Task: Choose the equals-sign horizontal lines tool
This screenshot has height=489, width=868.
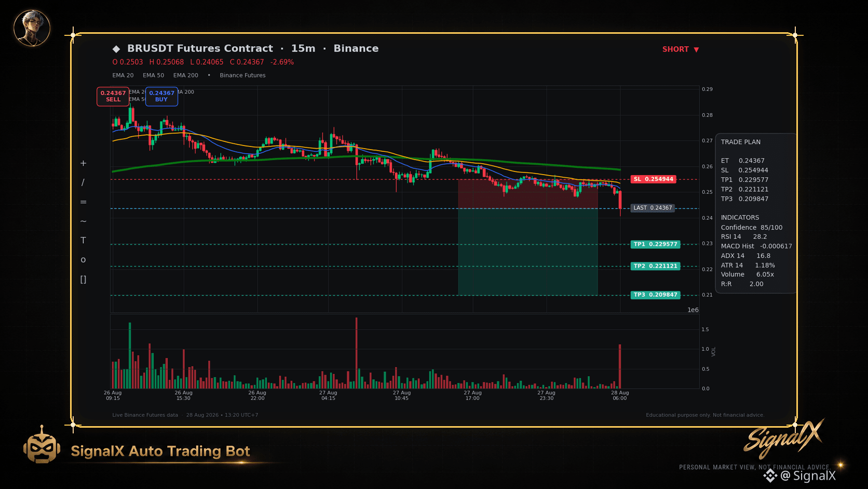Action: (x=83, y=202)
